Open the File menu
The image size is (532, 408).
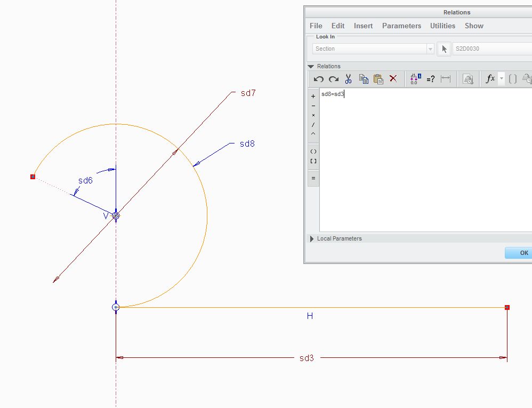(x=316, y=26)
